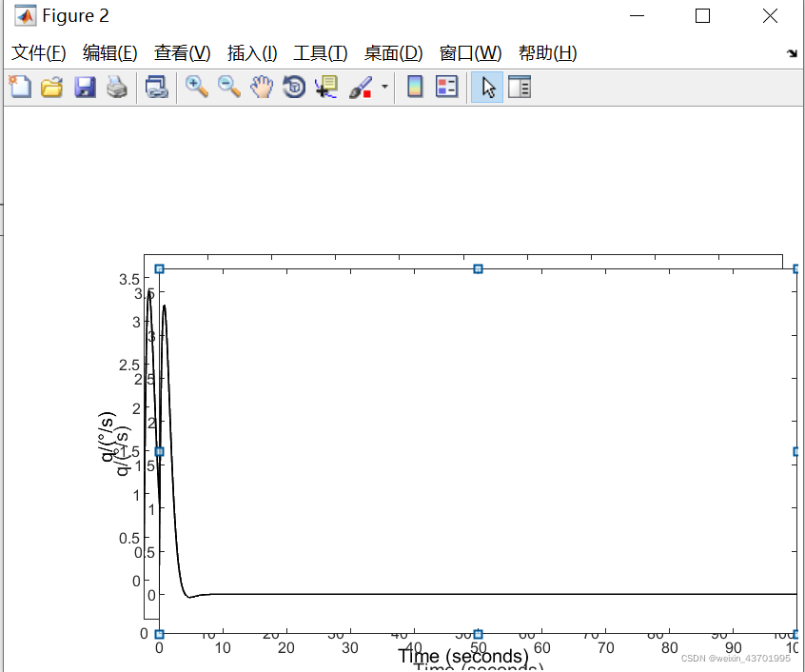Open the 编辑(E) menu
Viewport: 805px width, 672px height.
[109, 53]
